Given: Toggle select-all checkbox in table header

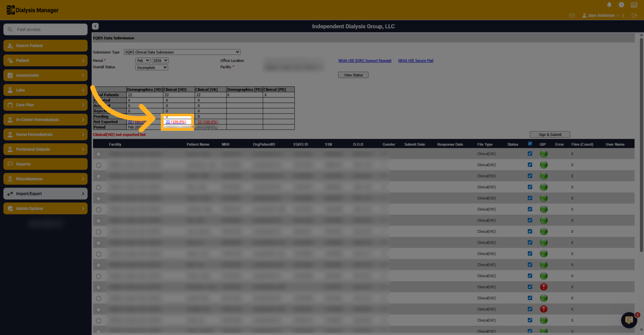Looking at the screenshot, I should pyautogui.click(x=530, y=144).
